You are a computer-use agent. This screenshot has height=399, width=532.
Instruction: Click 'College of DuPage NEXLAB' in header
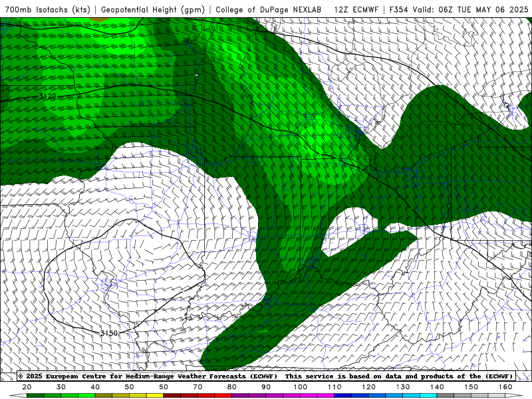coord(269,9)
